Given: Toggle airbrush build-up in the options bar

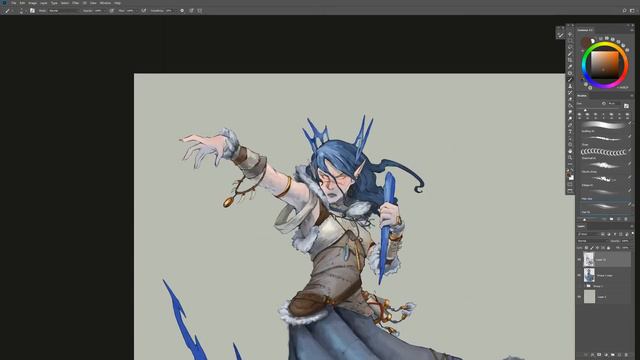Looking at the screenshot, I should [x=144, y=11].
